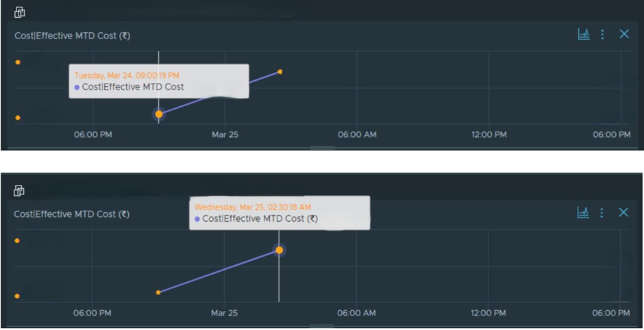Open chart options icon in the upper panel
The image size is (644, 330).
pos(584,34)
